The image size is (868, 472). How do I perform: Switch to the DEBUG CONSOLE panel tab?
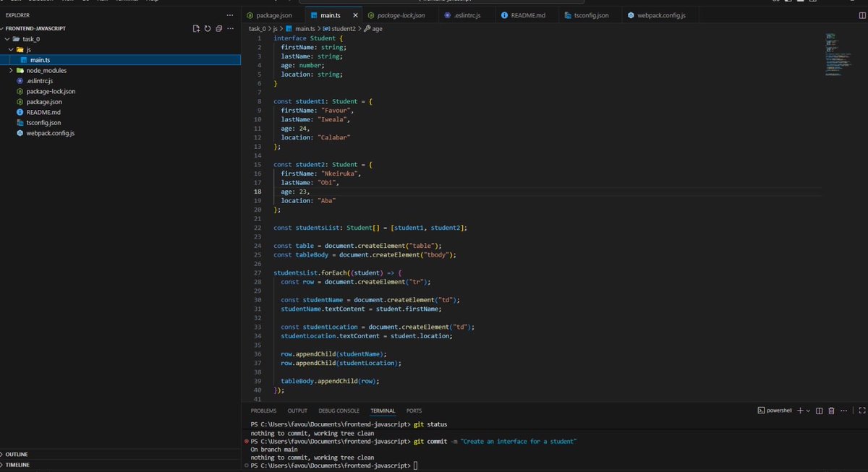339,411
